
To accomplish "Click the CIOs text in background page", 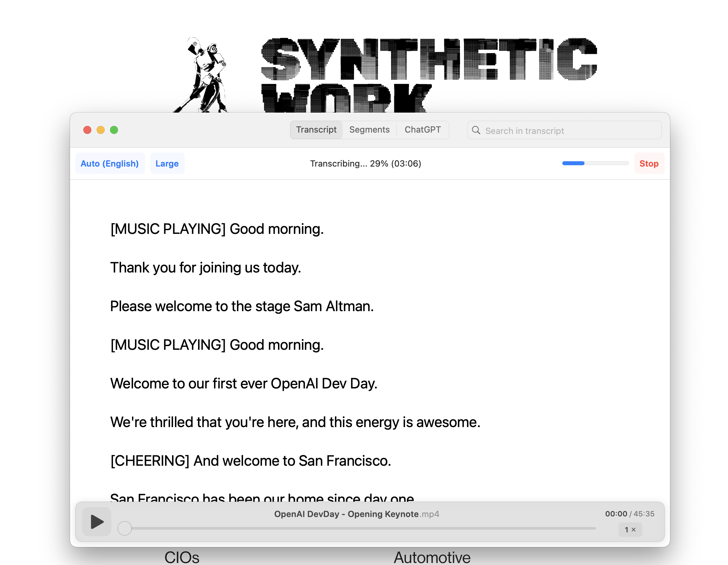I will 182,557.
